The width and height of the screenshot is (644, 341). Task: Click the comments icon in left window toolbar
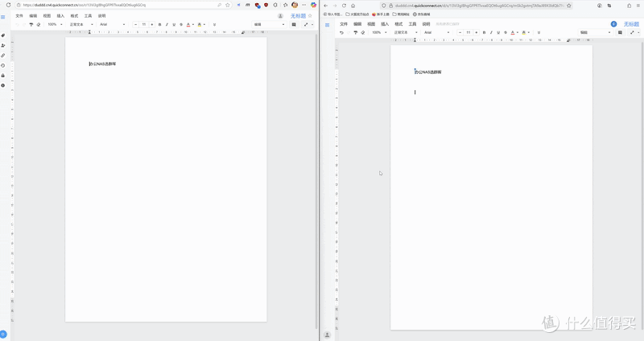(294, 25)
